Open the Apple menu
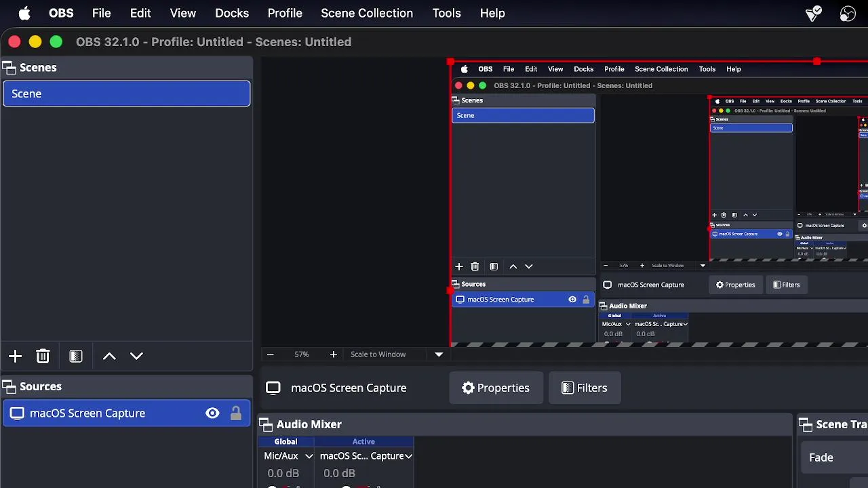 coord(24,13)
